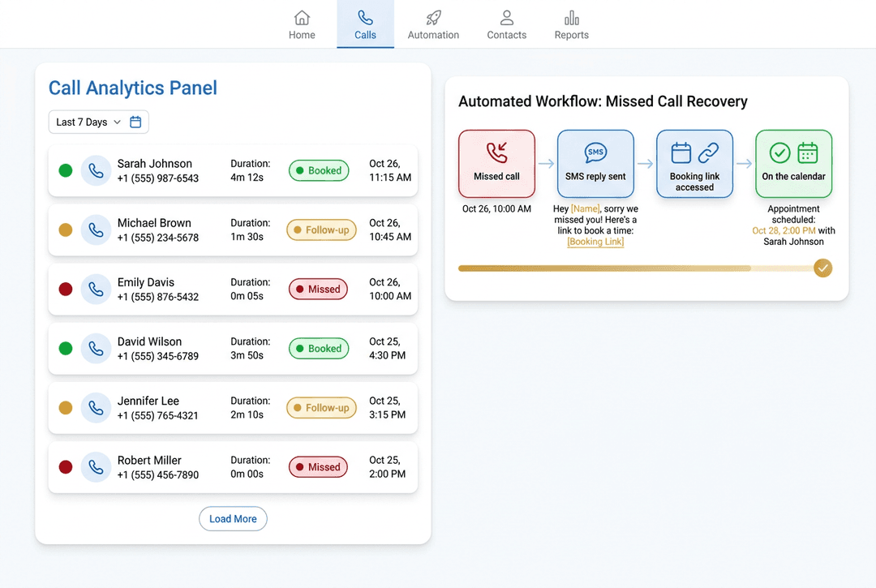
Task: Select Robert Miller's name in call list
Action: point(149,460)
